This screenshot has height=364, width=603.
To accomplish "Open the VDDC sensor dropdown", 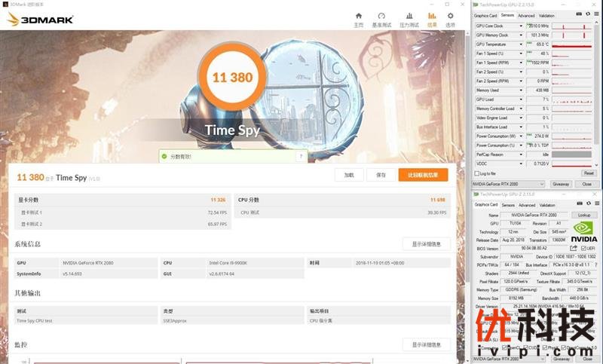I will pyautogui.click(x=521, y=164).
